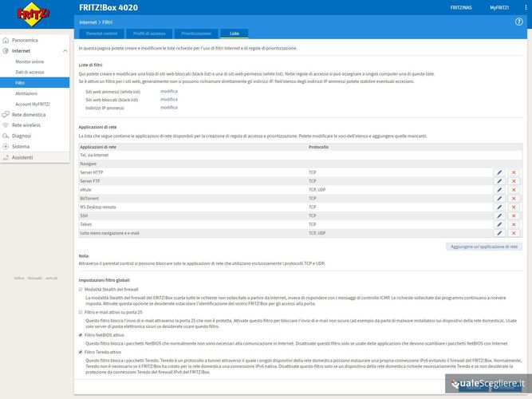Screen dimensions: 532x399
Task: Remove the SSH entry with red X
Action: click(514, 216)
